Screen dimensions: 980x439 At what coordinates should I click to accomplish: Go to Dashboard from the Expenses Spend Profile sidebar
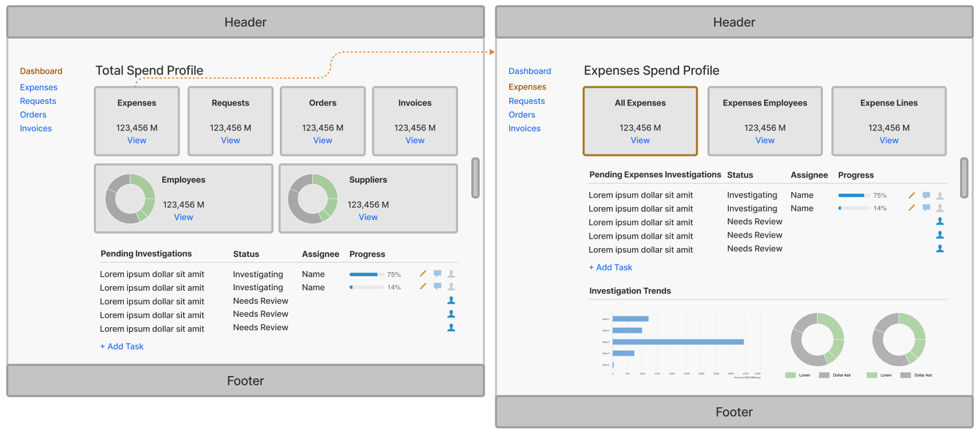530,71
